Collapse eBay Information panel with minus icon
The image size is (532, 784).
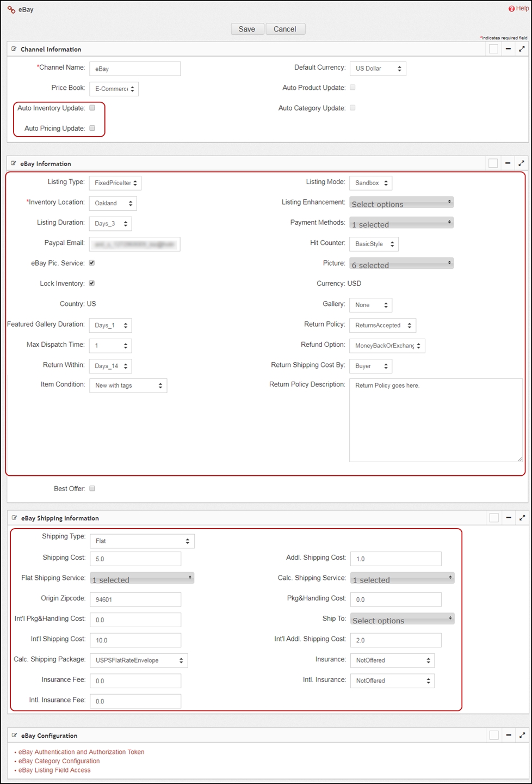click(508, 163)
